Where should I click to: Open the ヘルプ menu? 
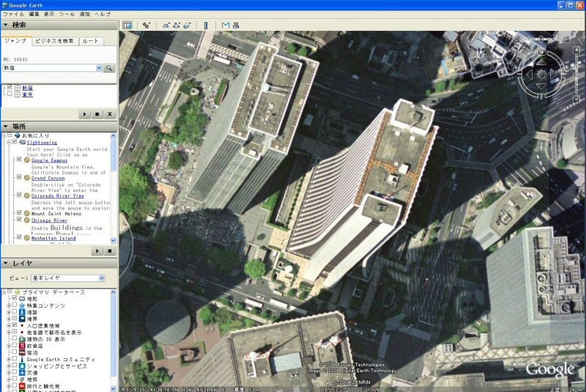point(103,14)
